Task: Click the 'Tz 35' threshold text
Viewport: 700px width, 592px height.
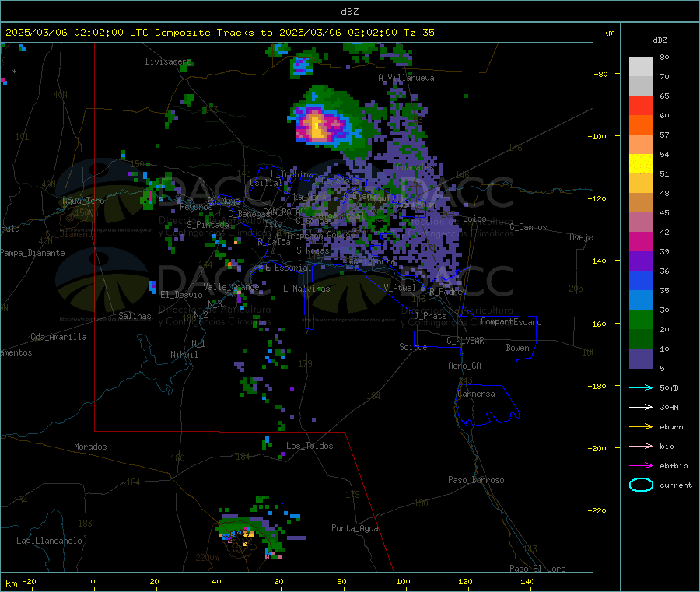Action: click(418, 33)
